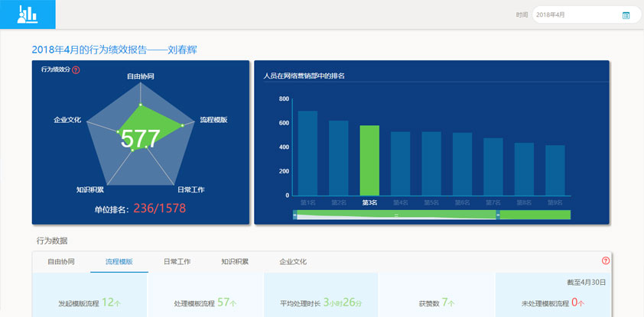Click the 知识积累 radar axis label

(x=90, y=189)
